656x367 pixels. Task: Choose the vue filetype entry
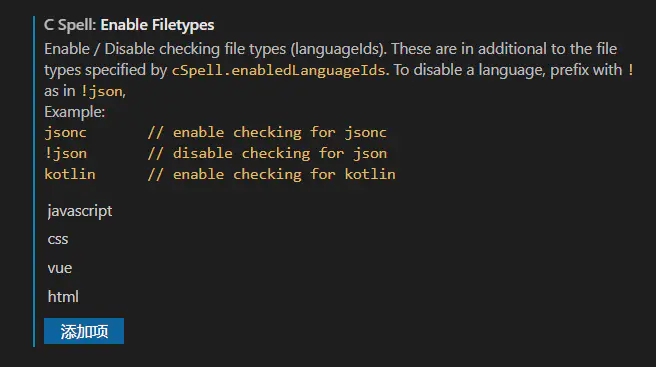(x=60, y=268)
